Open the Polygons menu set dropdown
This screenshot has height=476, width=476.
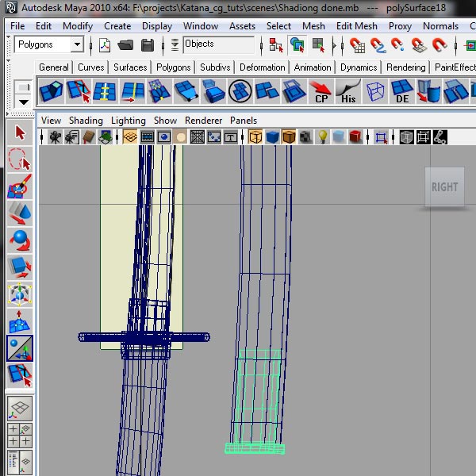click(x=78, y=44)
